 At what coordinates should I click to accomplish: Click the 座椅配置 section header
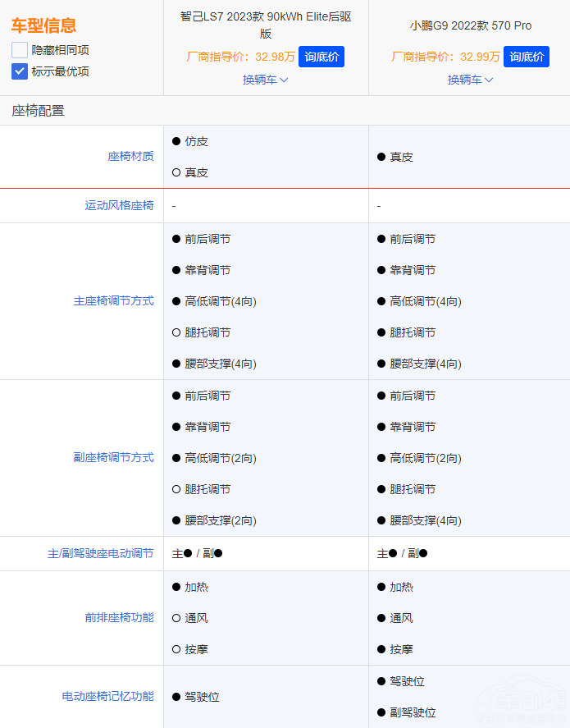click(38, 111)
